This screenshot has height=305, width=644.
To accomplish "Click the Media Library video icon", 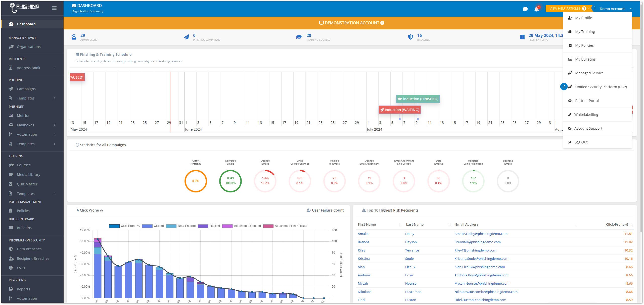I will pyautogui.click(x=11, y=174).
